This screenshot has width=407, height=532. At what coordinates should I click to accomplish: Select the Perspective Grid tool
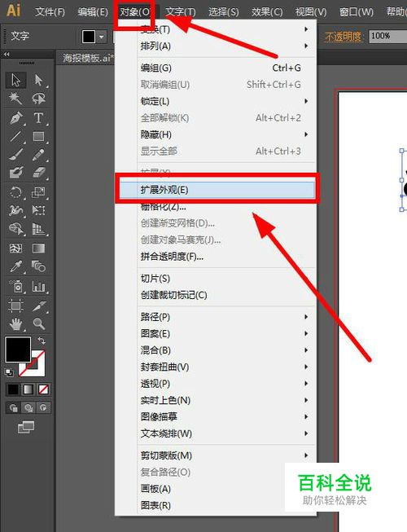38,230
